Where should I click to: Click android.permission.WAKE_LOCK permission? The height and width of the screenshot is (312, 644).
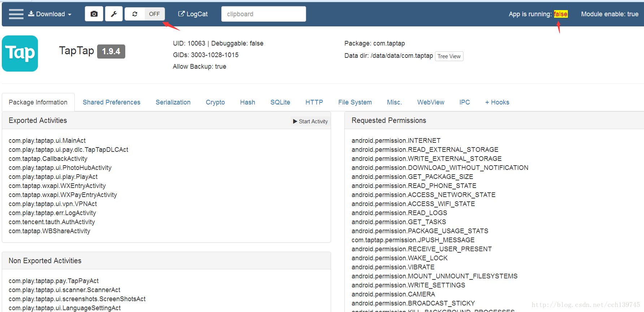[x=400, y=258]
